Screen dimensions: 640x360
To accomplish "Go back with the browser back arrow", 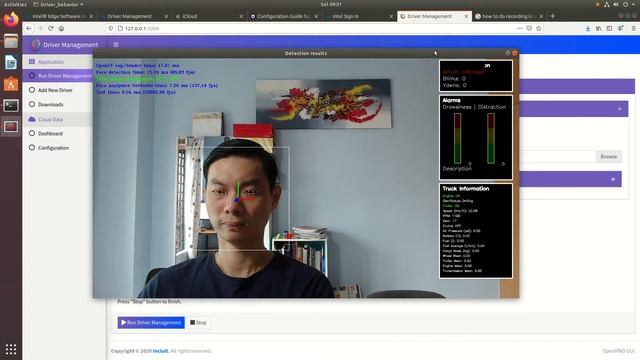I will (x=29, y=29).
